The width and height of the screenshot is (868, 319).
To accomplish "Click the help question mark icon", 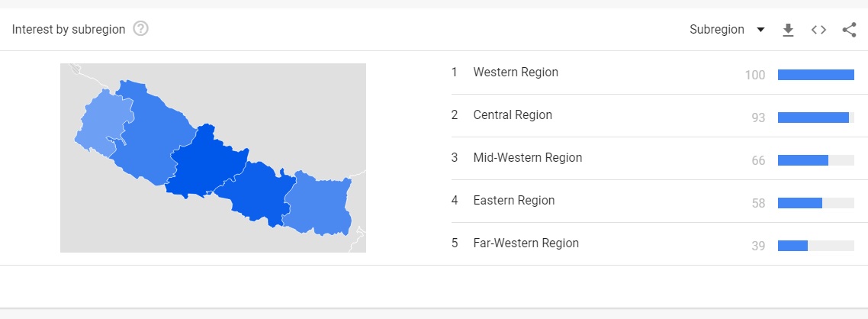I will tap(140, 29).
